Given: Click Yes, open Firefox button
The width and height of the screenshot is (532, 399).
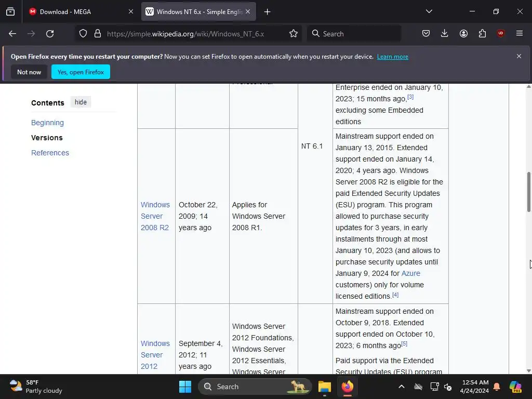Looking at the screenshot, I should [x=81, y=72].
